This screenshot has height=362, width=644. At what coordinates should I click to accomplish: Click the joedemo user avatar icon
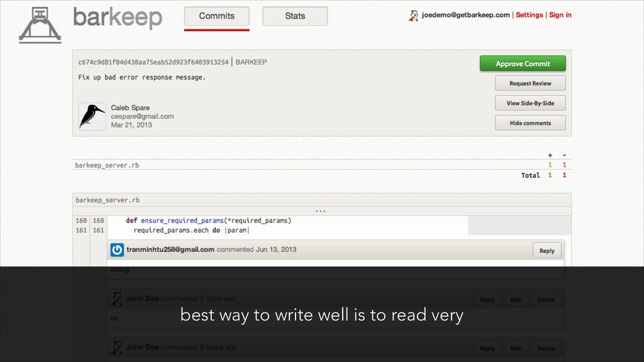pos(414,16)
